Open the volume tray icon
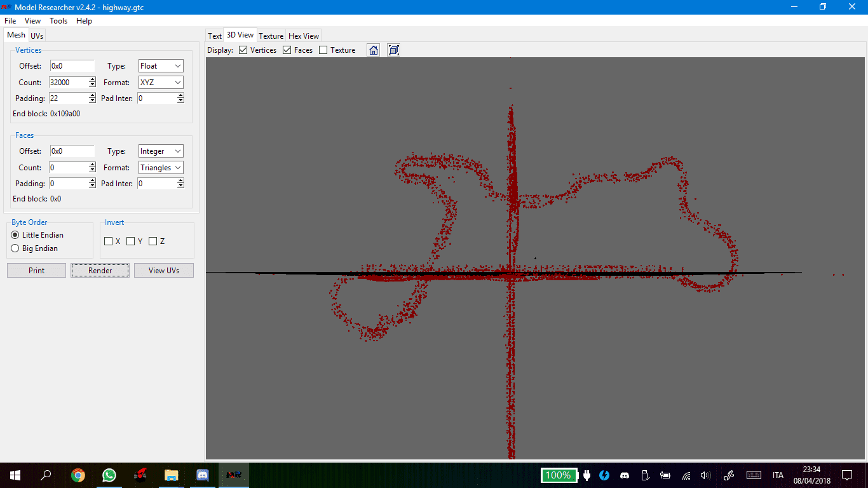868x488 pixels. click(705, 475)
